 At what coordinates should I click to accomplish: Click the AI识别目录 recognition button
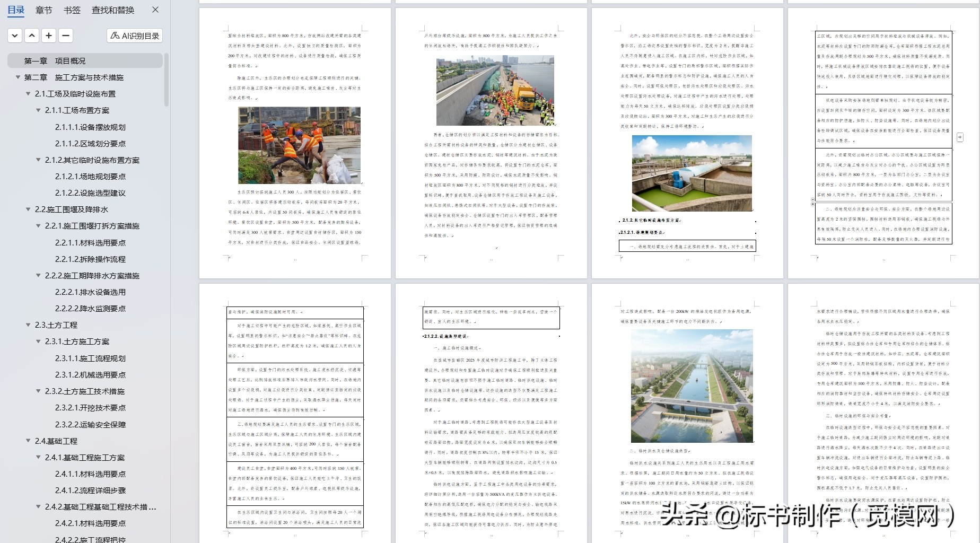[135, 36]
